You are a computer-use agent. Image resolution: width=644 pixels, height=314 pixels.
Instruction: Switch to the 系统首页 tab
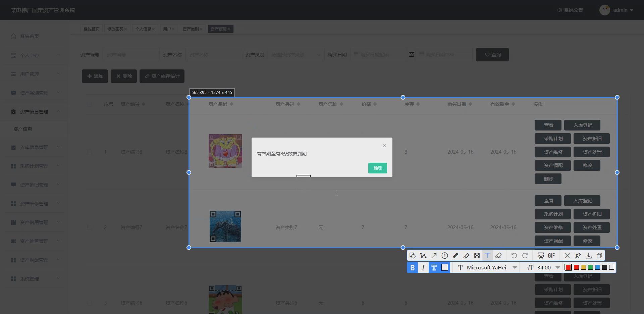click(x=91, y=29)
